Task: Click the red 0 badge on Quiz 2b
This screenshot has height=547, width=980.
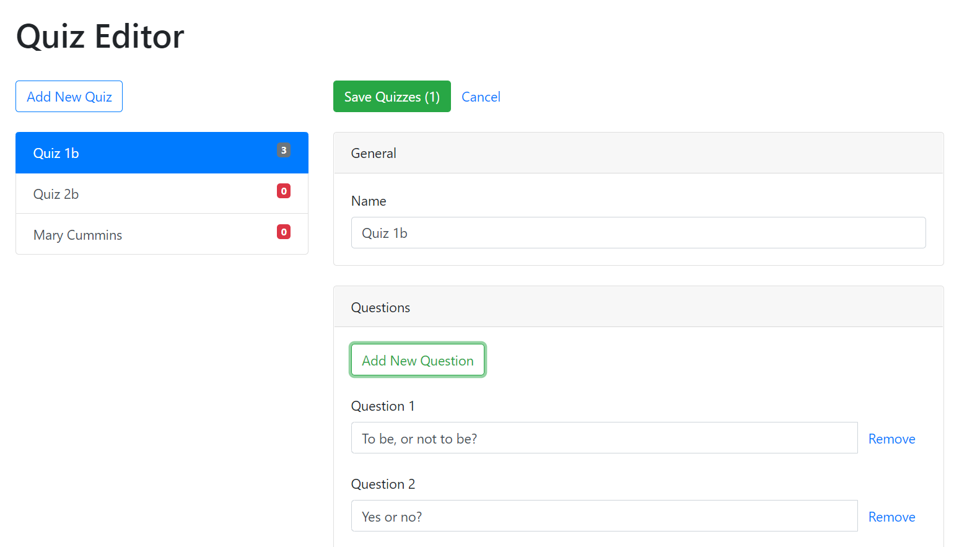Action: pyautogui.click(x=284, y=191)
